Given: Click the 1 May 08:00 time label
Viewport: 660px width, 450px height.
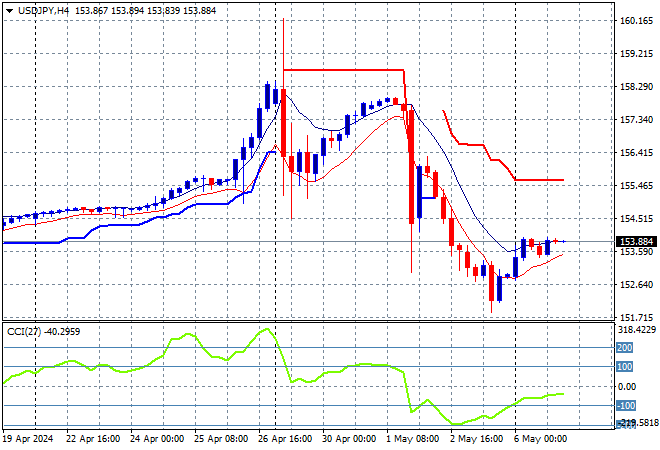Looking at the screenshot, I should pyautogui.click(x=413, y=439).
